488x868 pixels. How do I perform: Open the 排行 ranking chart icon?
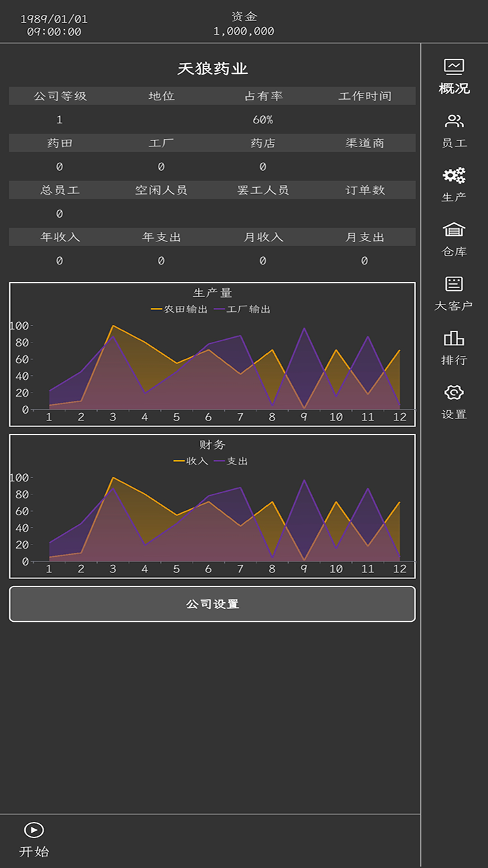pyautogui.click(x=454, y=338)
